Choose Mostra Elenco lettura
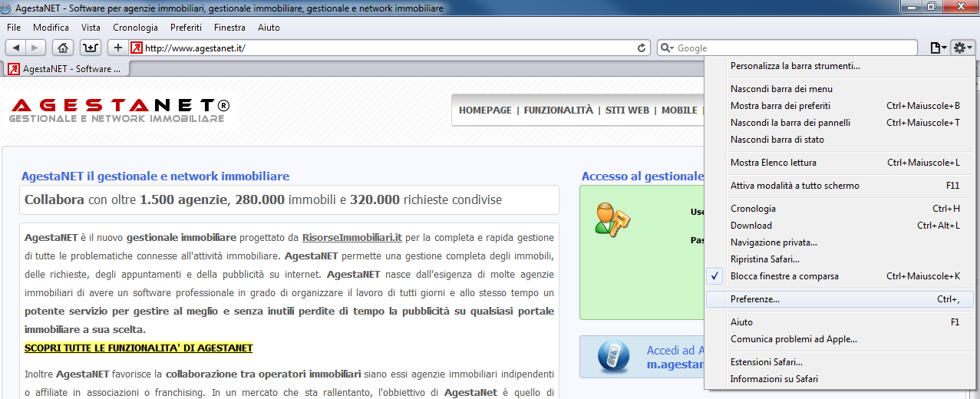Screen dimensions: 980x399 click(840, 163)
